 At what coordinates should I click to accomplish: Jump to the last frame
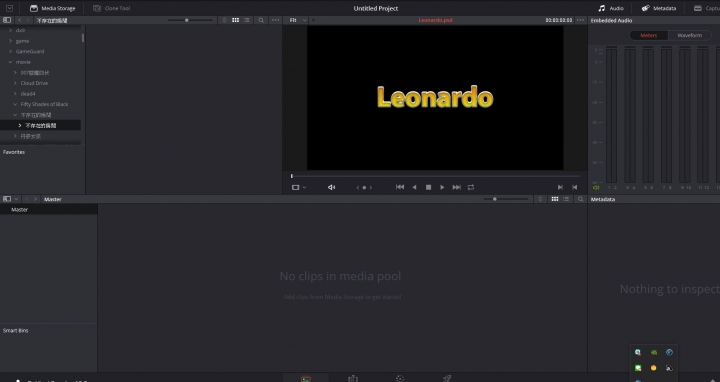[456, 187]
